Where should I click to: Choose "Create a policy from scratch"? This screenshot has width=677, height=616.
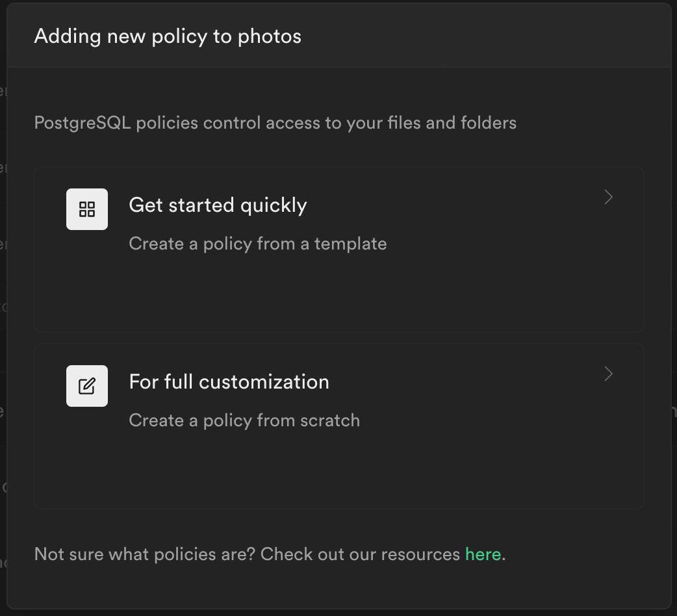click(244, 420)
